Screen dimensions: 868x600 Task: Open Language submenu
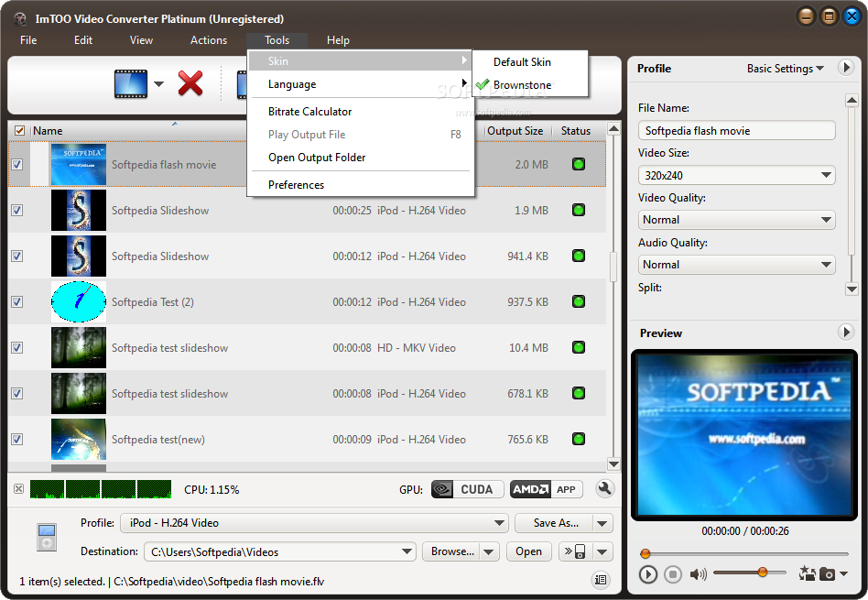tap(361, 84)
